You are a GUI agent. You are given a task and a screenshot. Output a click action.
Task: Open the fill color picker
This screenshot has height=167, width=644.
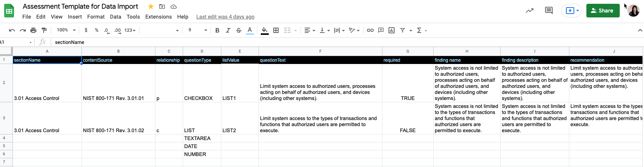(x=265, y=30)
